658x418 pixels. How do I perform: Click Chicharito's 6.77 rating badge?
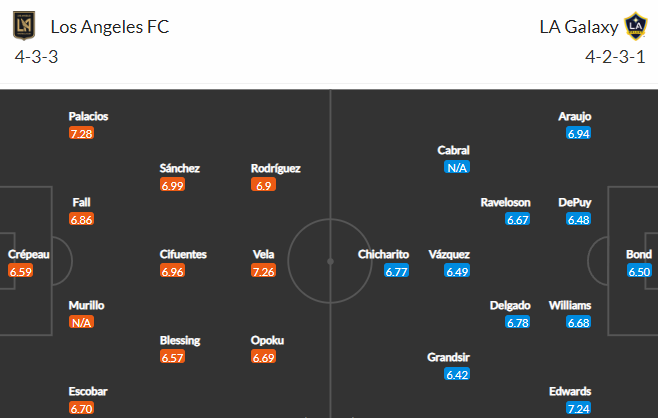pos(396,272)
